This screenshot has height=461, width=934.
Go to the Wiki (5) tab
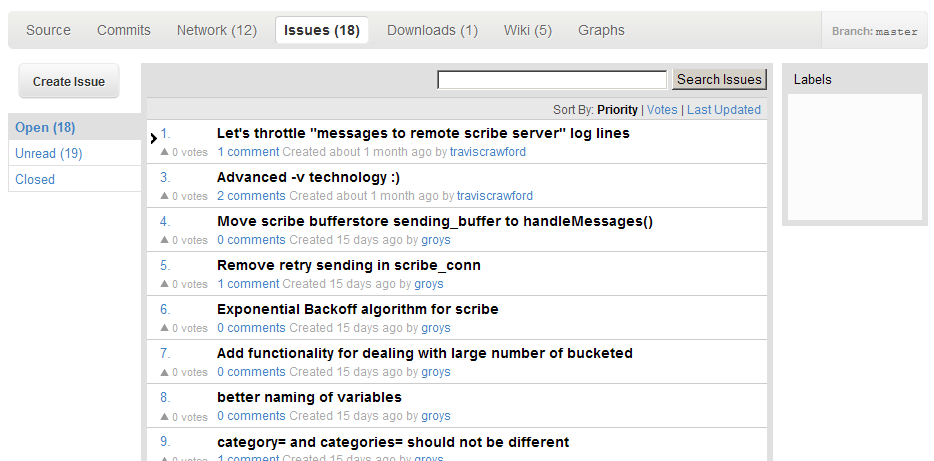pyautogui.click(x=528, y=30)
